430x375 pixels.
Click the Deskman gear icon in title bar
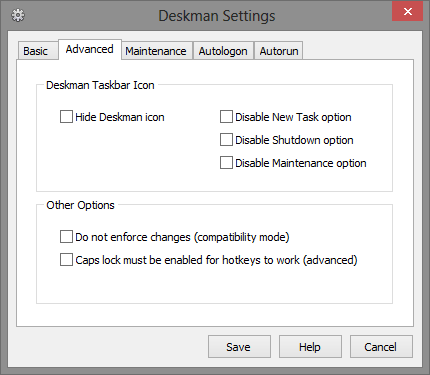18,15
